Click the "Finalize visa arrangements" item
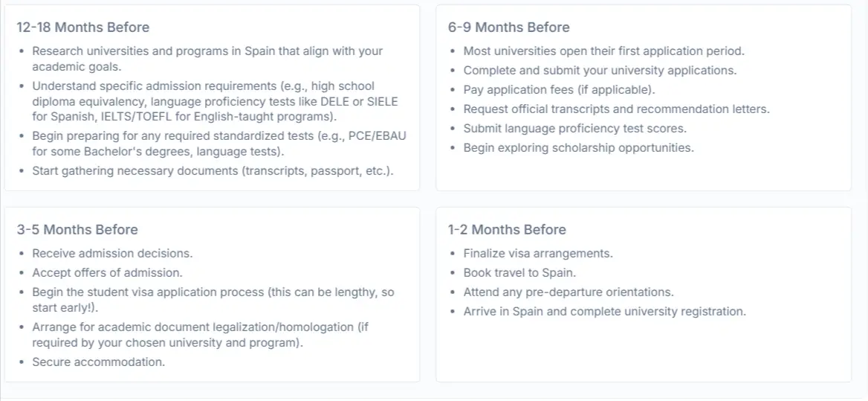Screen dimensions: 868x401 [538, 254]
